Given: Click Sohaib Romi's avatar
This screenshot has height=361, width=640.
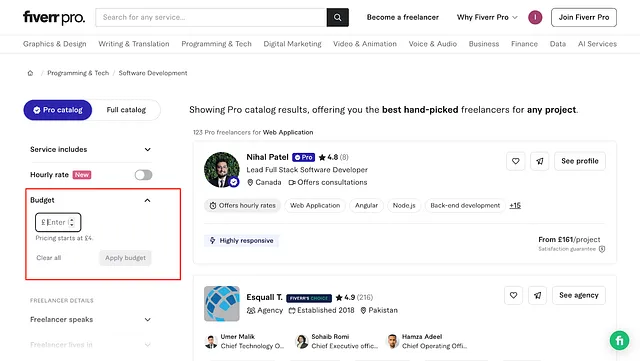Looking at the screenshot, I should point(302,341).
